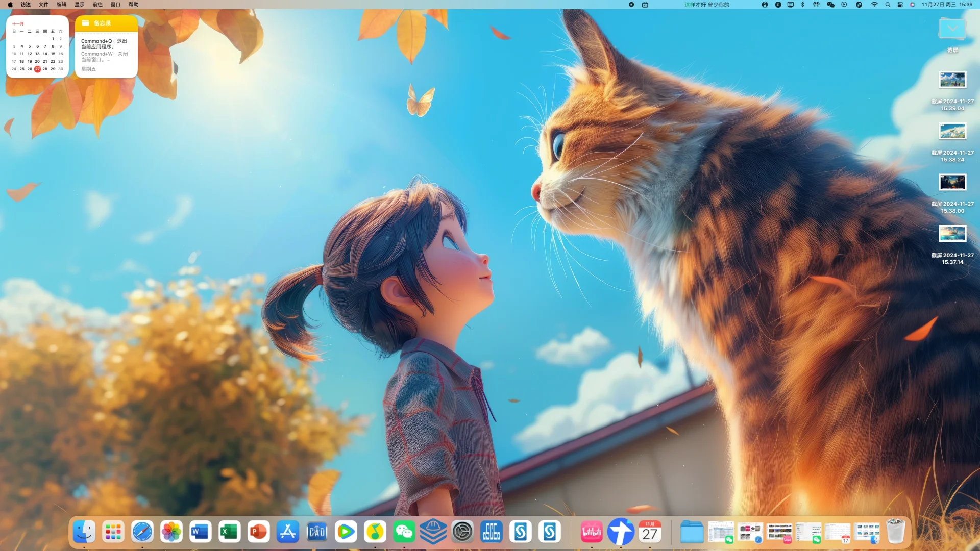The height and width of the screenshot is (551, 980).
Task: Click the AirPods menu bar icon
Action: [816, 5]
